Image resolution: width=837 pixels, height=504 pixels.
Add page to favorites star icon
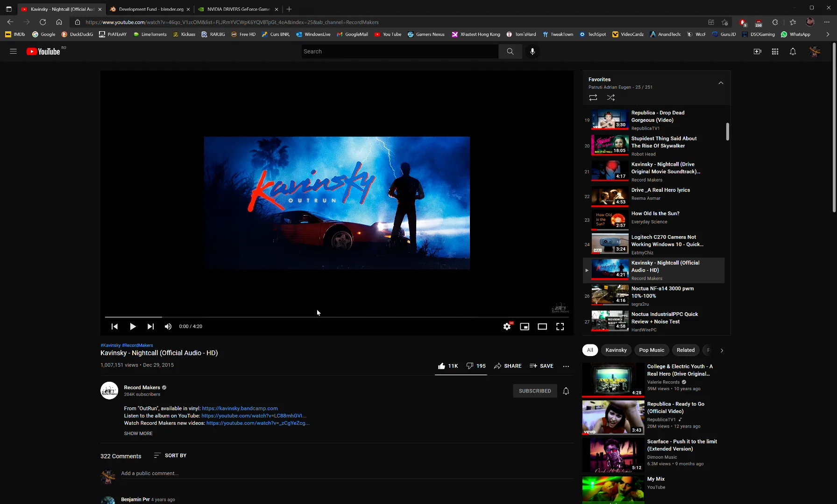point(724,22)
